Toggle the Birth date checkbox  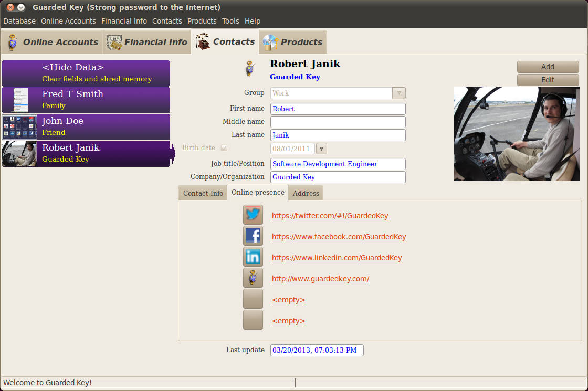pyautogui.click(x=224, y=148)
